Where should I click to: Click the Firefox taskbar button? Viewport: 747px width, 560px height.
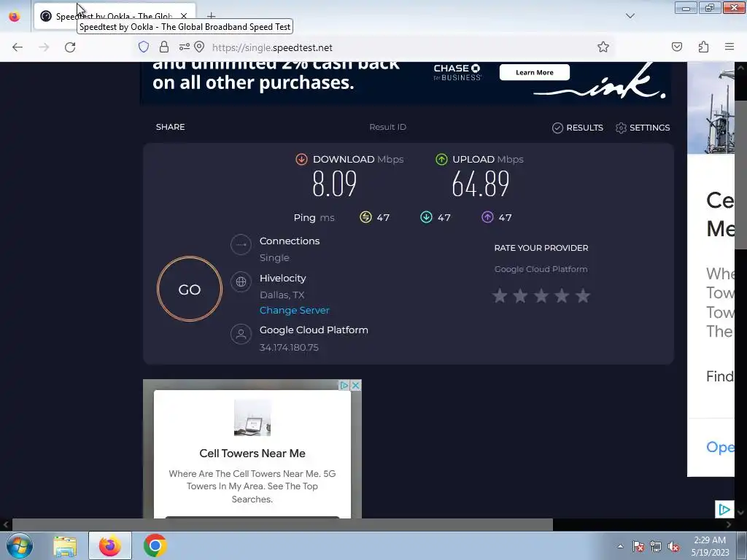click(x=110, y=545)
